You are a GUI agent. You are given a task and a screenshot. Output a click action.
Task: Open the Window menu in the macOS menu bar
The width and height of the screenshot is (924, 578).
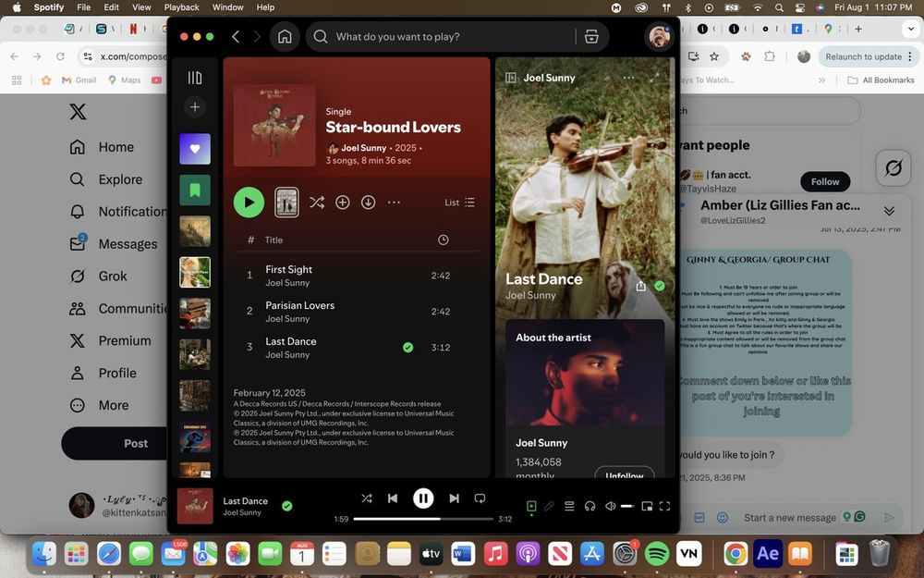coord(227,7)
